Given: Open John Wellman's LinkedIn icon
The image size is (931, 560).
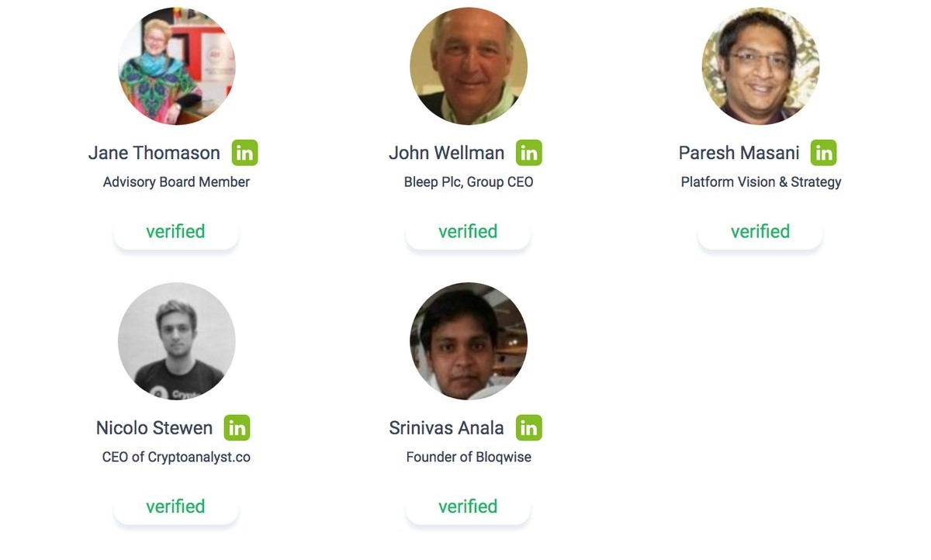Looking at the screenshot, I should (529, 153).
